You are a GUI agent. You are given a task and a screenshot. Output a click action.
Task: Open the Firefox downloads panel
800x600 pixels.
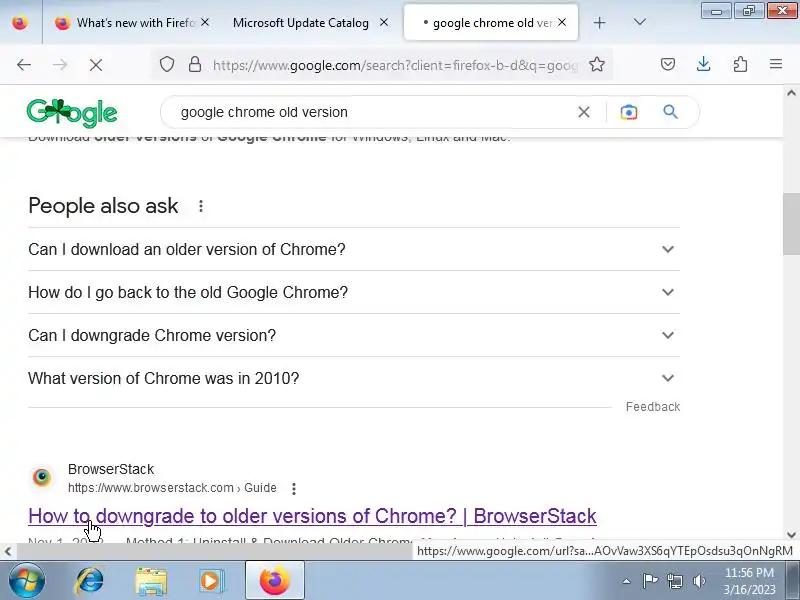click(x=704, y=64)
